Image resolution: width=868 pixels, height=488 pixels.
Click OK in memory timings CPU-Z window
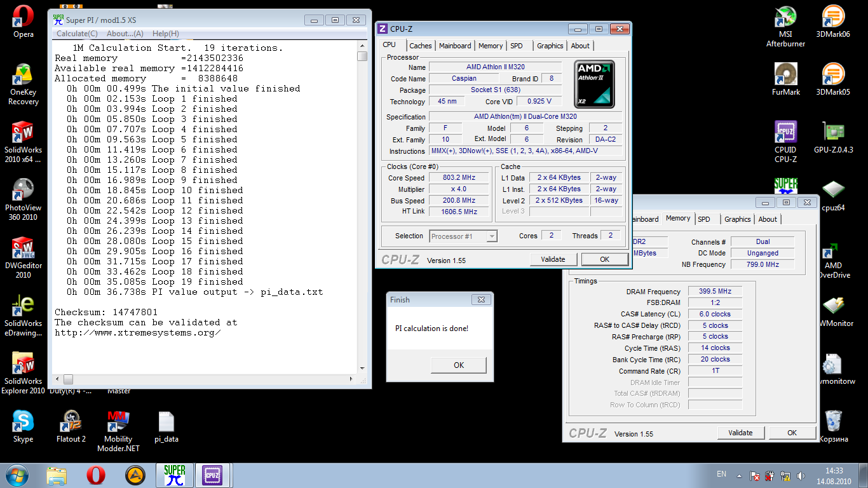792,433
